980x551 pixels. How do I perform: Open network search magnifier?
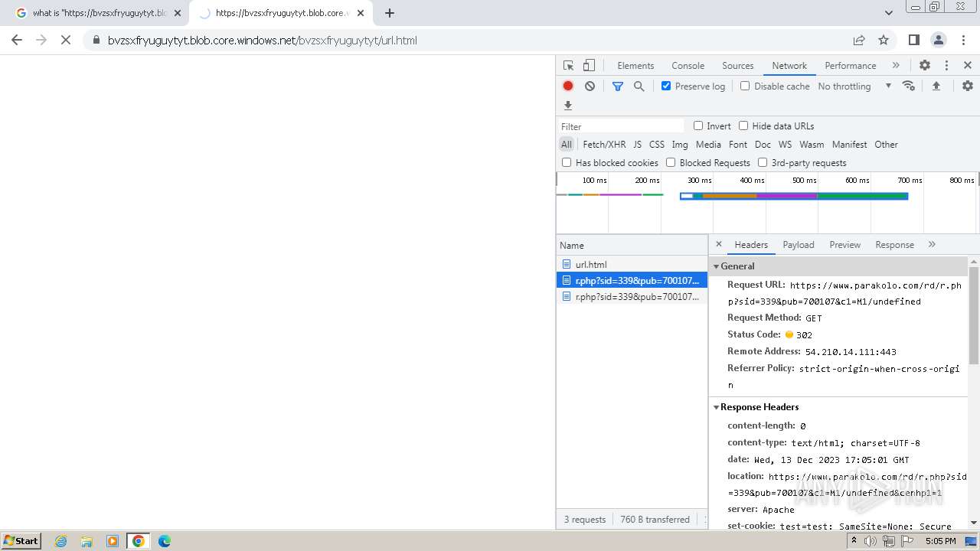click(639, 86)
